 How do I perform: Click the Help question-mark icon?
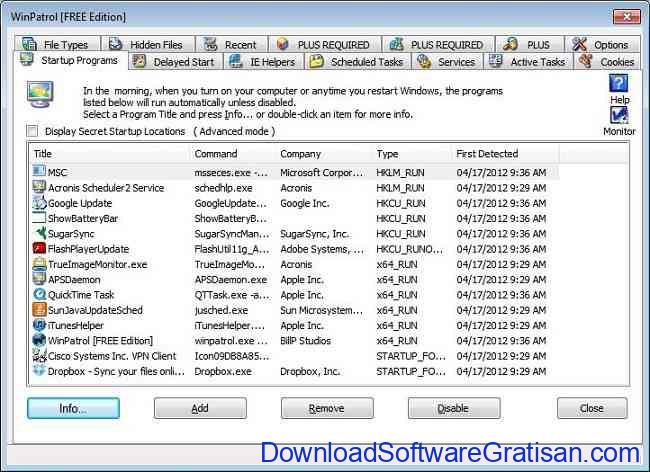point(618,83)
